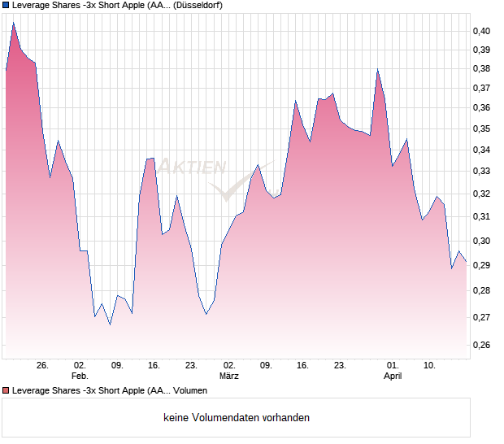Click the 0,38 price axis label

pyautogui.click(x=481, y=68)
